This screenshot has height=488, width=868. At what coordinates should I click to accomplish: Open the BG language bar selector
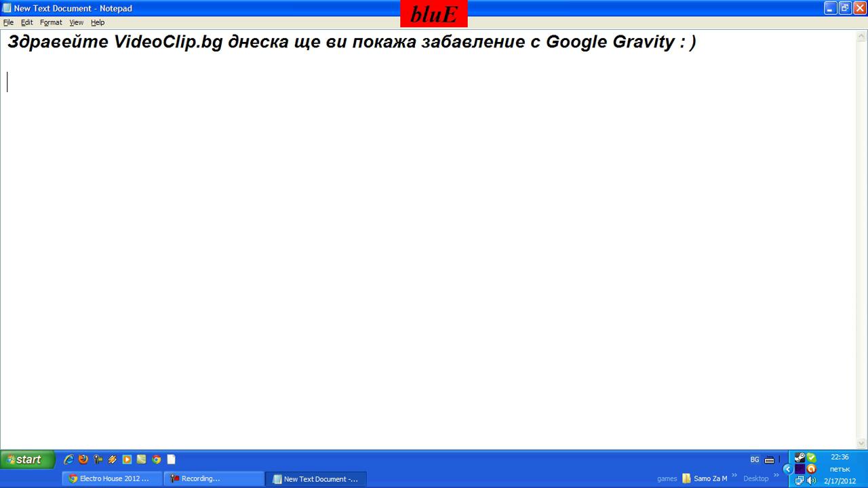755,460
